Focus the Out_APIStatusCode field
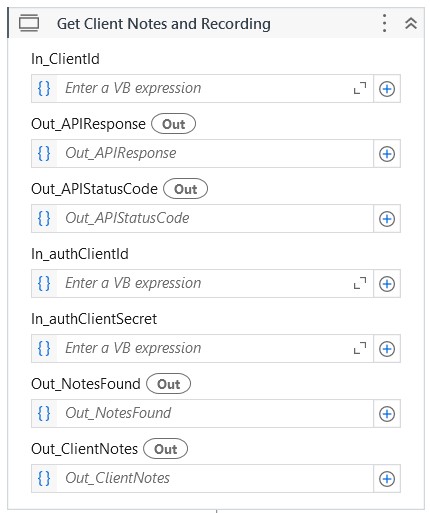This screenshot has height=513, width=430. (x=215, y=218)
